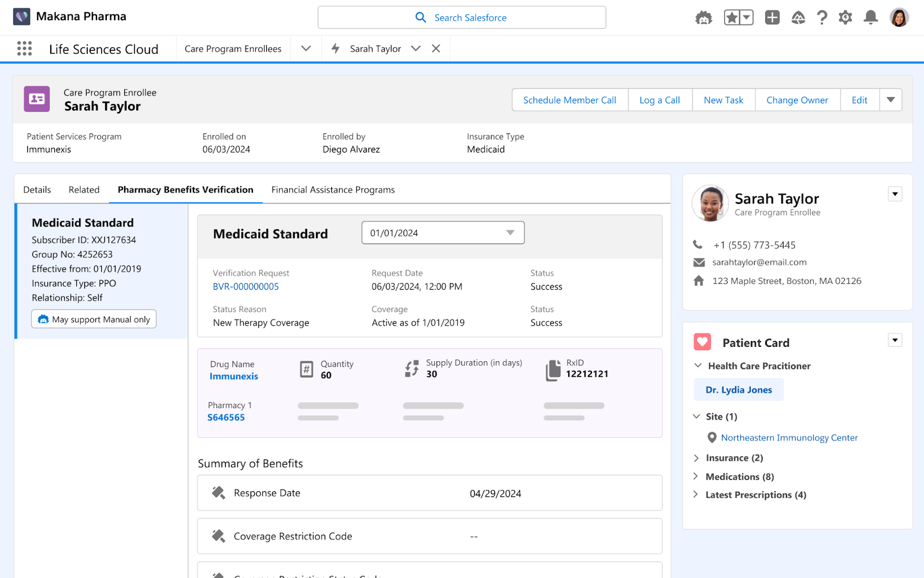The image size is (924, 578).
Task: Close the Sarah Taylor tab
Action: [436, 49]
